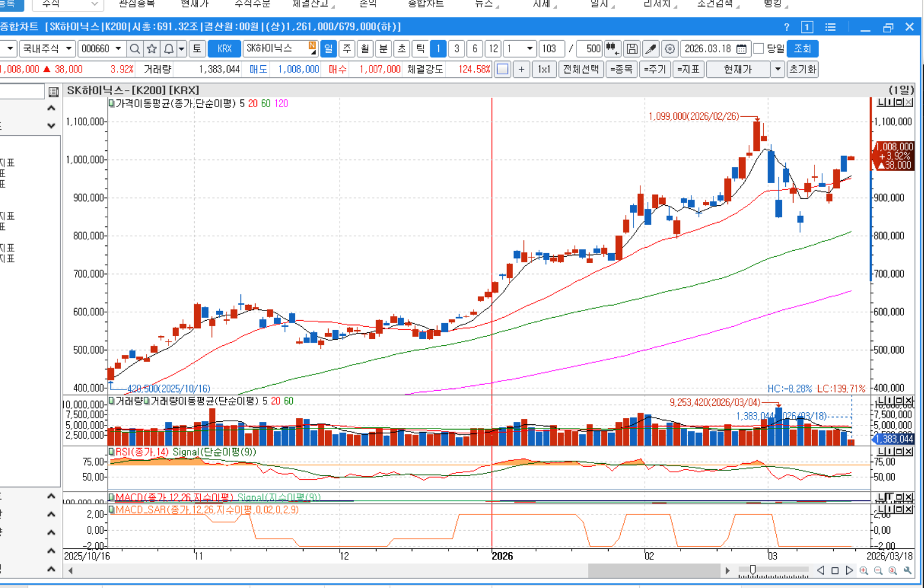Click the auto-zoom magnifier icon

coord(893,570)
